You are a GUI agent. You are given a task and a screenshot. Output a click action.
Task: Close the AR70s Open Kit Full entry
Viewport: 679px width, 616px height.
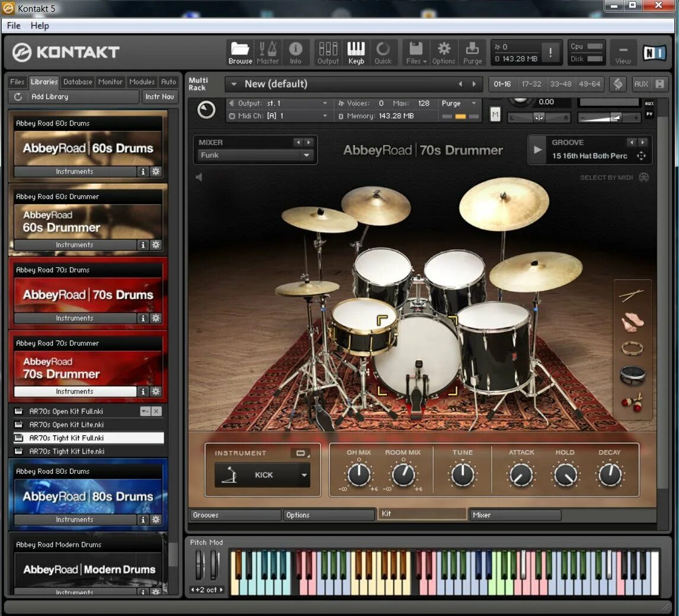point(157,411)
